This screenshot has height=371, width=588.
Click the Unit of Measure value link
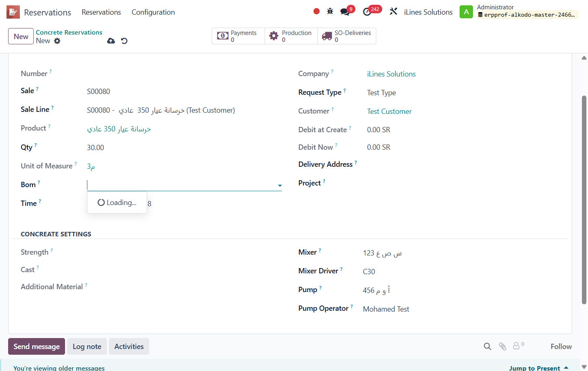click(x=91, y=166)
